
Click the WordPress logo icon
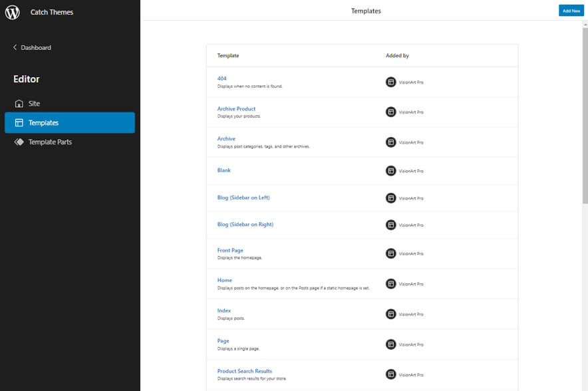point(13,12)
